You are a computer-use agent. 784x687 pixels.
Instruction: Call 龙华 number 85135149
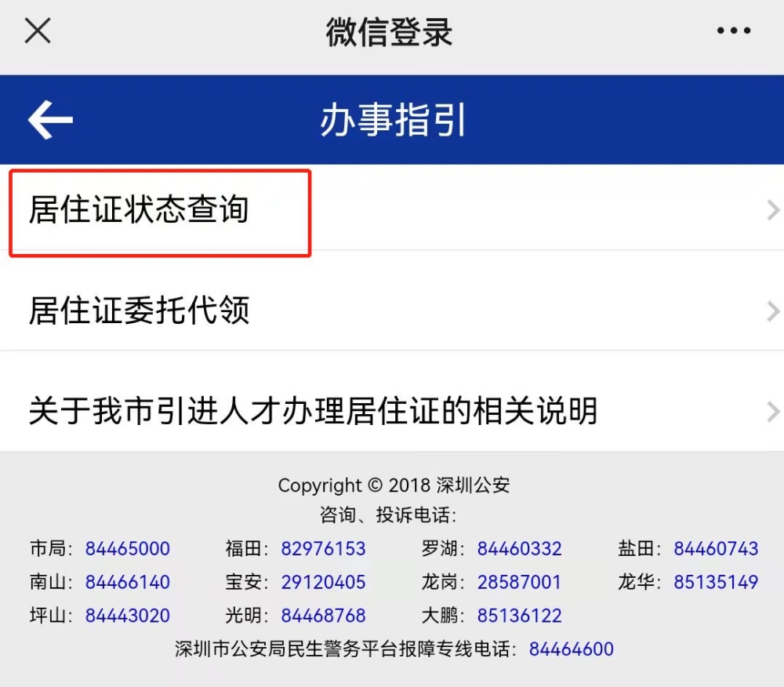[x=716, y=582]
